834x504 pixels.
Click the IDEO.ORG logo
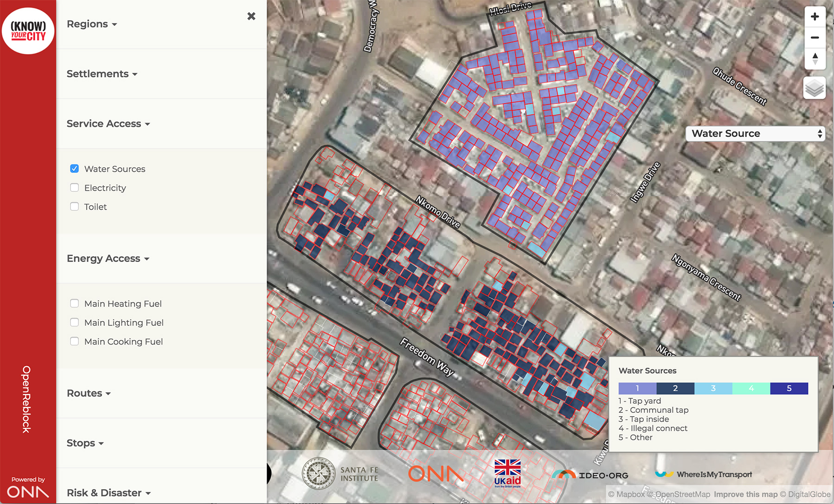(x=590, y=475)
